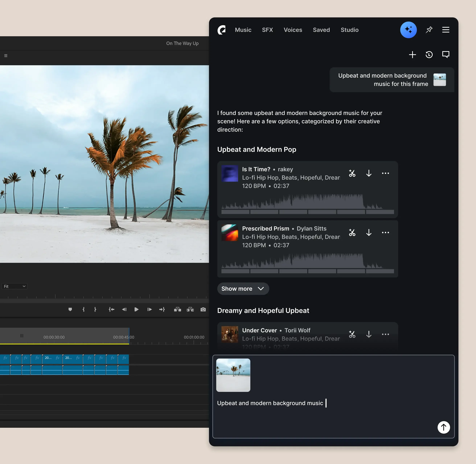476x464 pixels.
Task: Open chat history clock icon
Action: (x=429, y=55)
